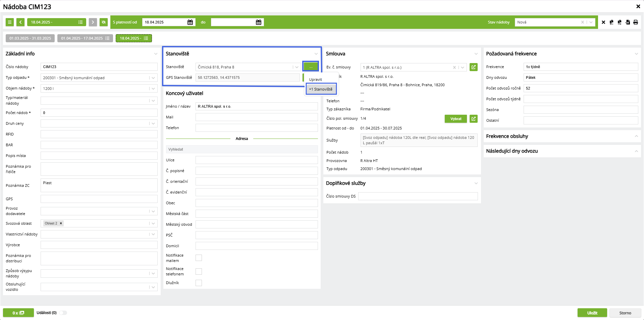Click the Poznámka ZC text area
The width and height of the screenshot is (644, 320).
pos(99,185)
